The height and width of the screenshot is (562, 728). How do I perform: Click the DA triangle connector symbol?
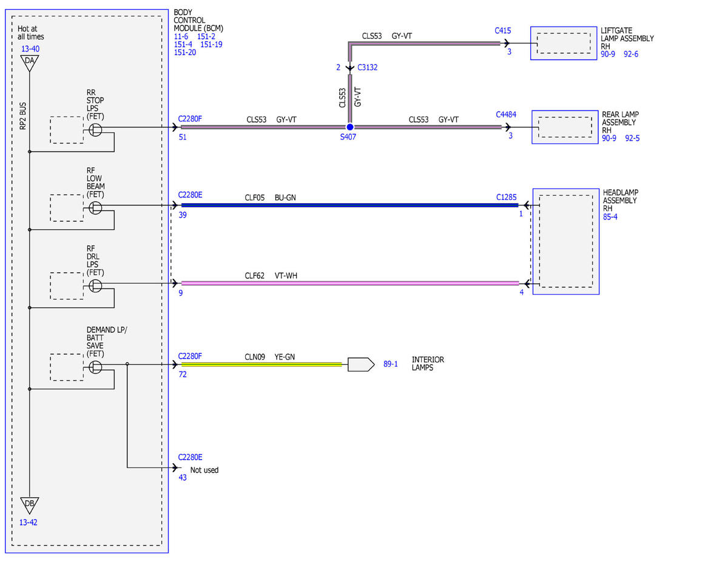click(x=29, y=62)
